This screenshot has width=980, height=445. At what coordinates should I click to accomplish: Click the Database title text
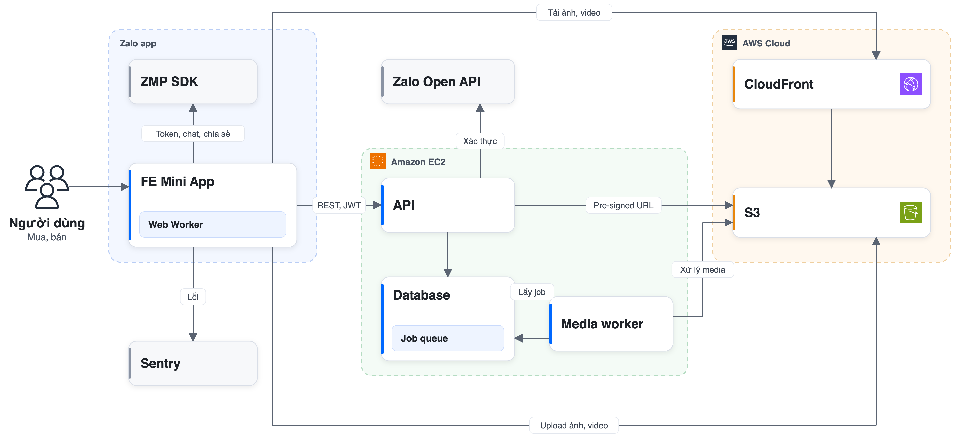pos(421,295)
